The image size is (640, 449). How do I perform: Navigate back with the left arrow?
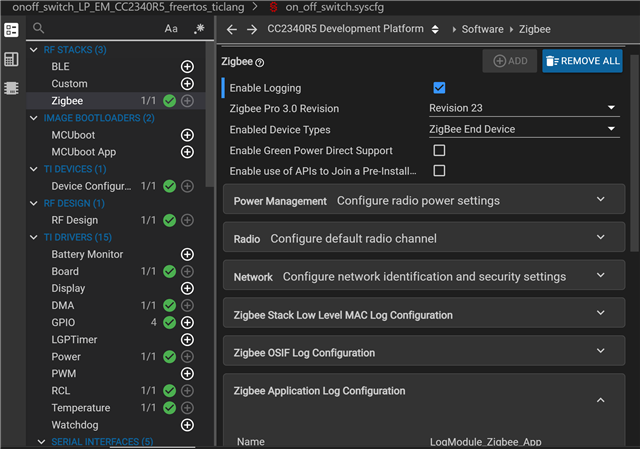click(x=232, y=29)
